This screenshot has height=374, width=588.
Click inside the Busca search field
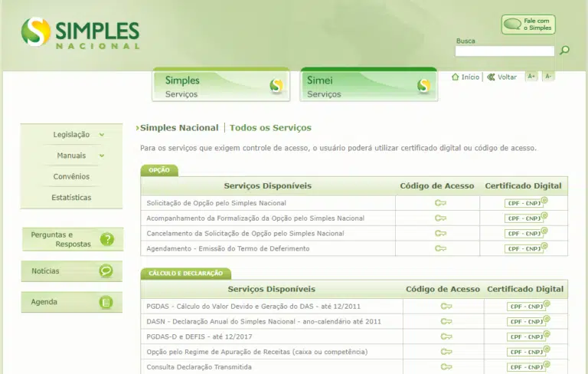click(505, 51)
